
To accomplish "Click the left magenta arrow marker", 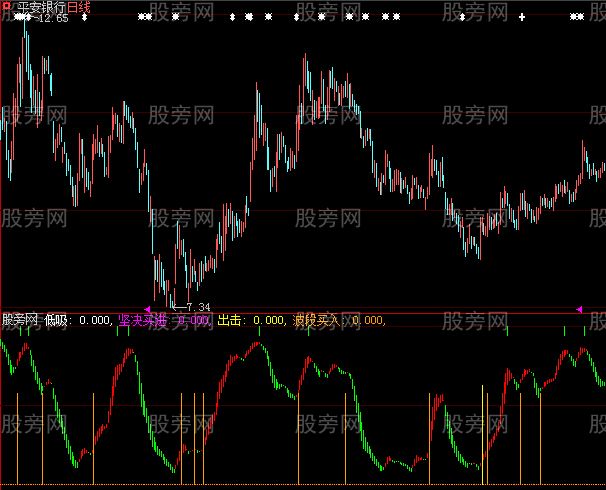I will tap(148, 309).
